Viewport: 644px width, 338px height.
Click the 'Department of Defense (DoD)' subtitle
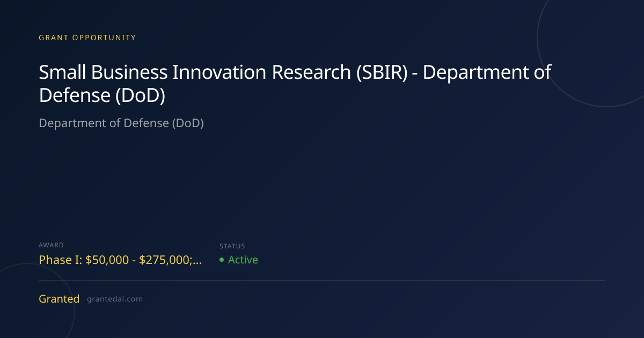click(x=121, y=123)
